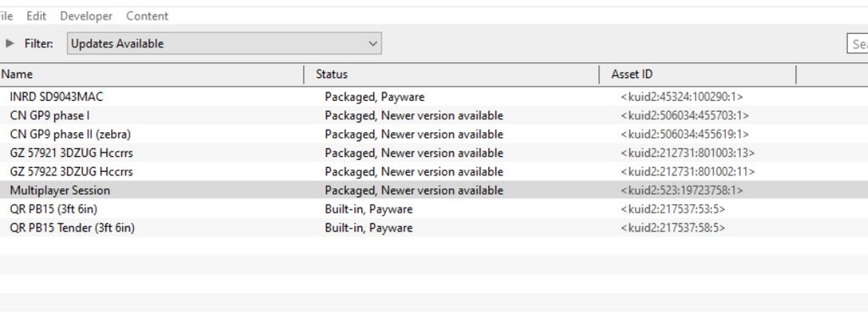Click asset ID kuid2:506034:455619:1
868x327 pixels.
pos(685,135)
